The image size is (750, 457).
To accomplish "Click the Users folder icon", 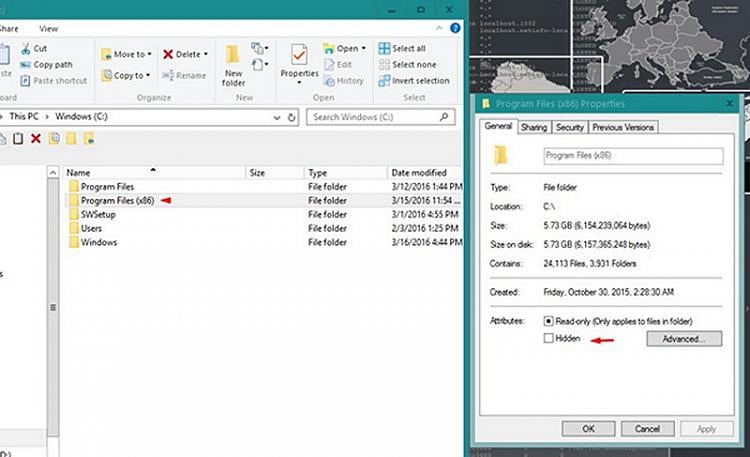I will [x=74, y=228].
